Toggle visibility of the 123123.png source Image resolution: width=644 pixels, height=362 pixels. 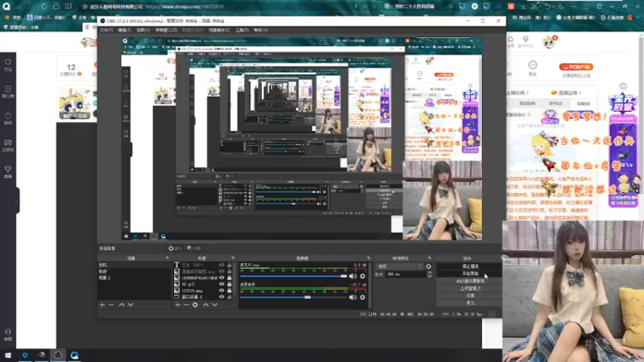[222, 290]
